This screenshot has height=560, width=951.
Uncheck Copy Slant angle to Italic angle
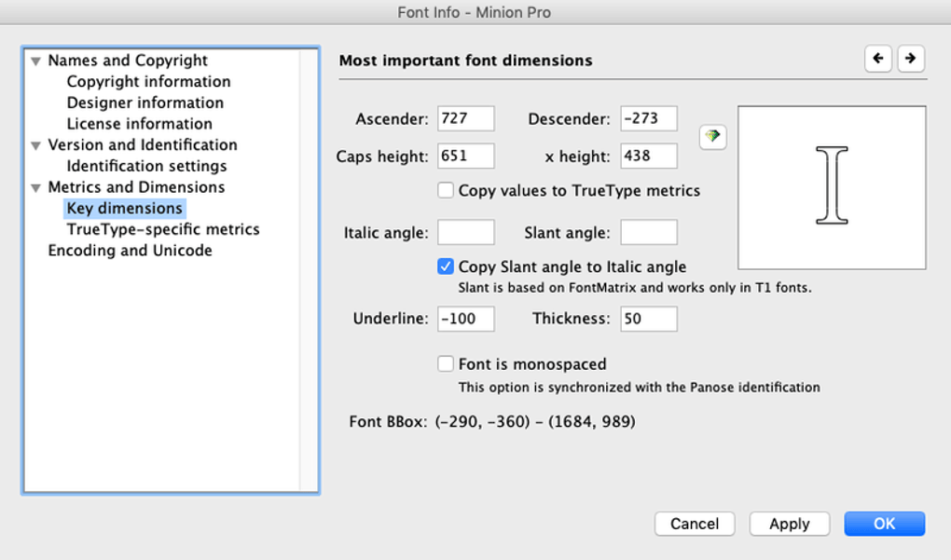click(446, 267)
